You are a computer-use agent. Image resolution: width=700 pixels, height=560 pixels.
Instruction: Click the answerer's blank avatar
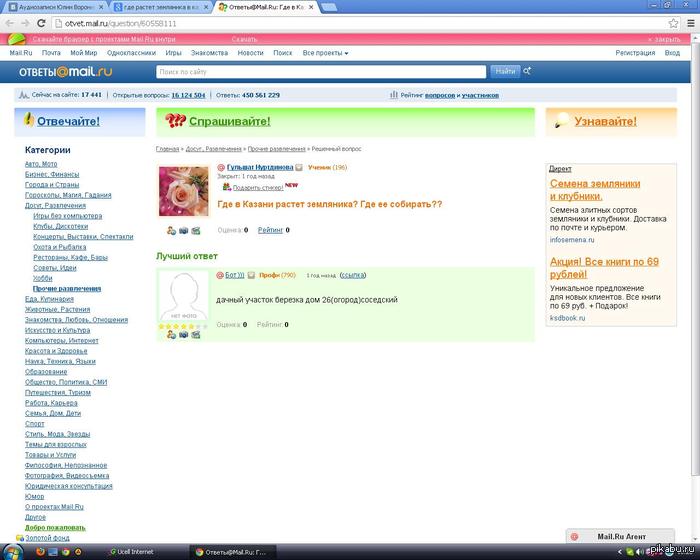tap(183, 295)
